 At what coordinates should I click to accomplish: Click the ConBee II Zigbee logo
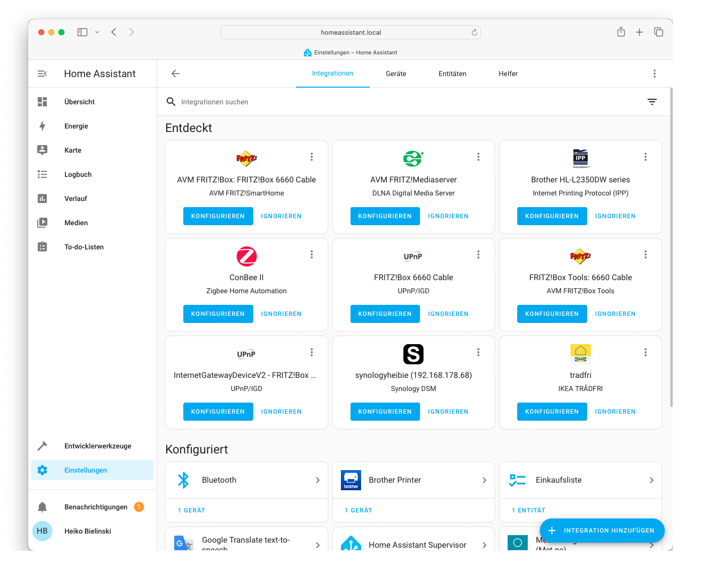point(246,256)
